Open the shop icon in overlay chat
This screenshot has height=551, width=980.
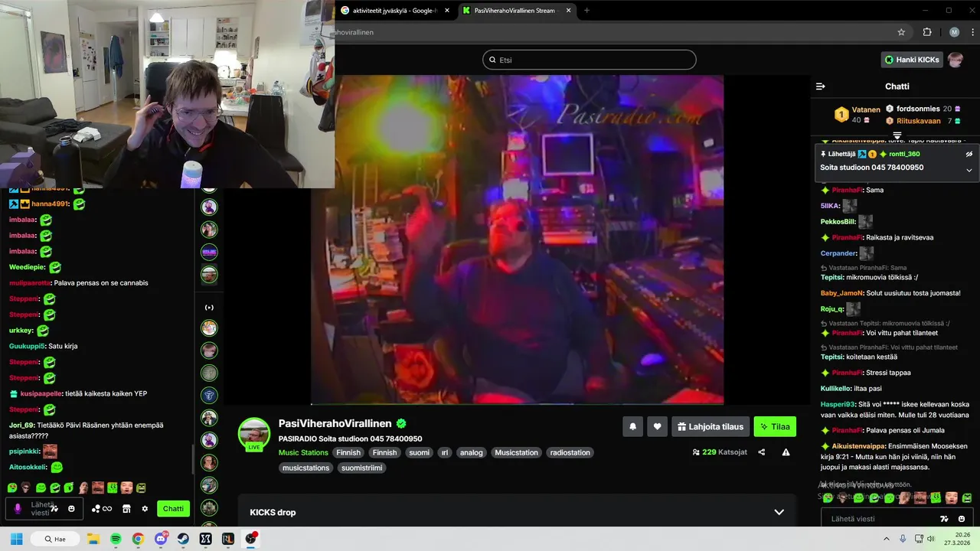(x=126, y=509)
